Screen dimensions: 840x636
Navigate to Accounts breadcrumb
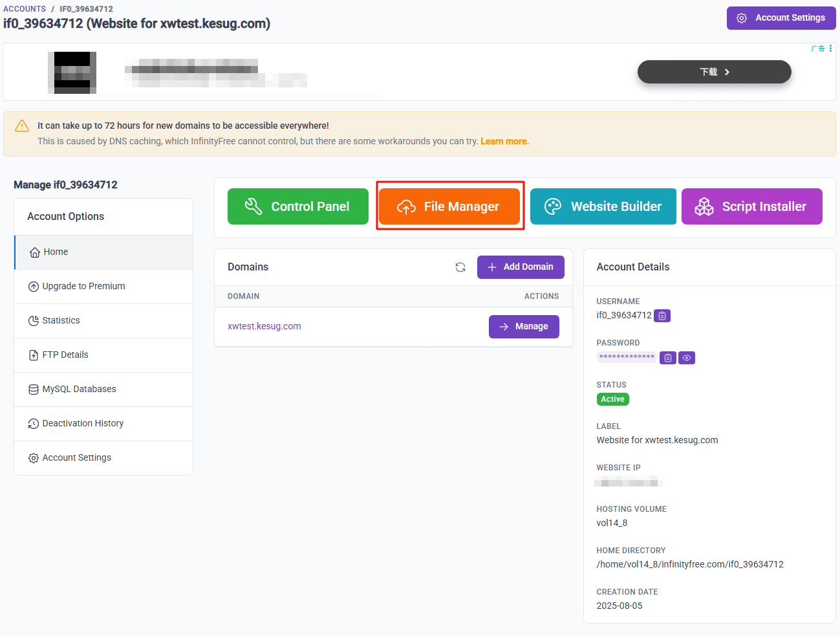25,9
